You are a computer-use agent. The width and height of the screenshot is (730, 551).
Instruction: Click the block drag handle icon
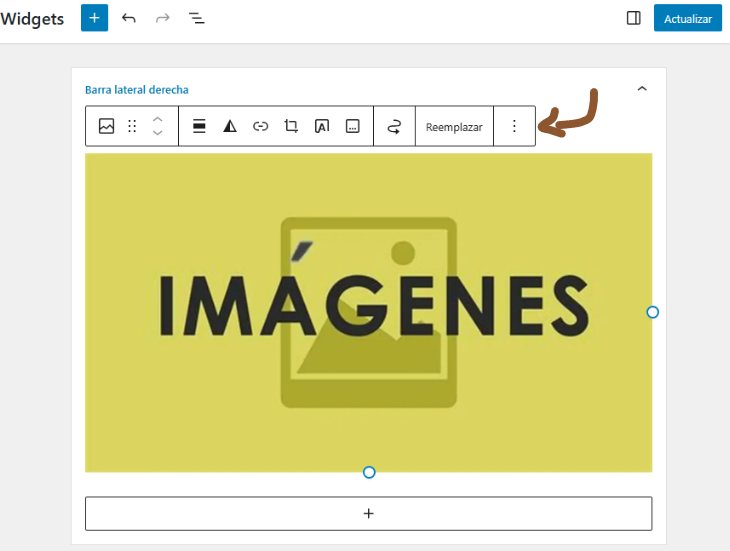point(132,126)
